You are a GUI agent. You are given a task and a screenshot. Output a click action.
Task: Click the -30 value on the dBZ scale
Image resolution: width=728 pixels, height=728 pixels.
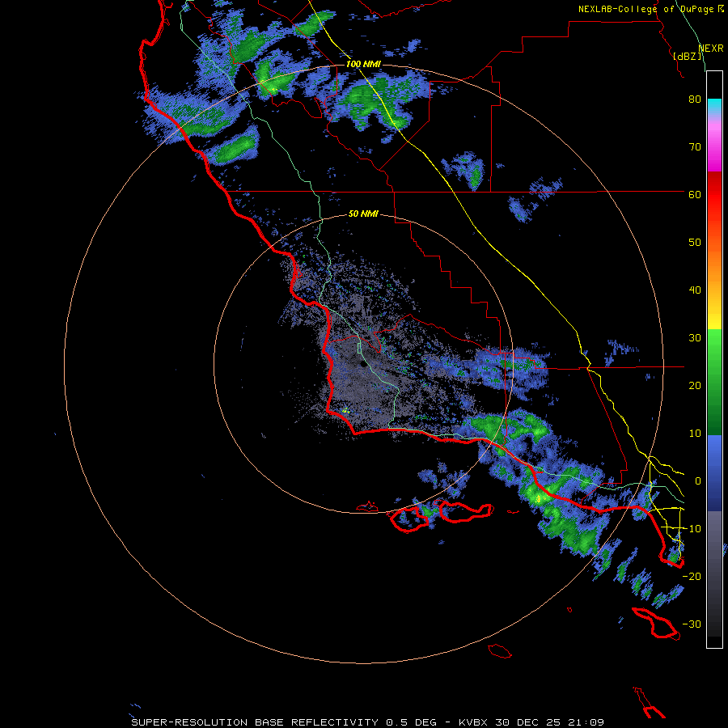(692, 624)
